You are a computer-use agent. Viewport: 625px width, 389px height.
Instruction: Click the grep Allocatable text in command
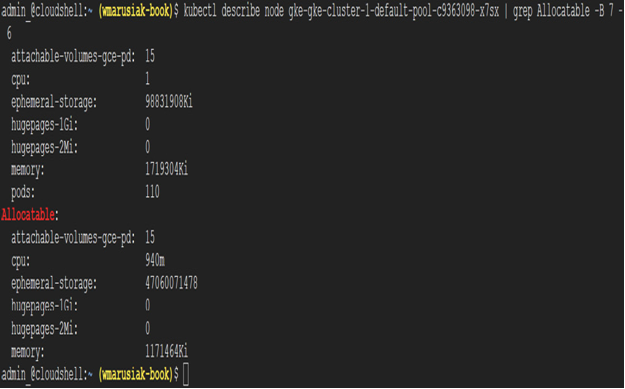pos(551,11)
